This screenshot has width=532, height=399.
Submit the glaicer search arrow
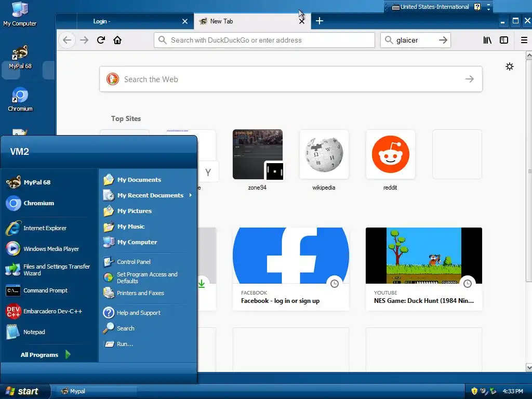443,40
